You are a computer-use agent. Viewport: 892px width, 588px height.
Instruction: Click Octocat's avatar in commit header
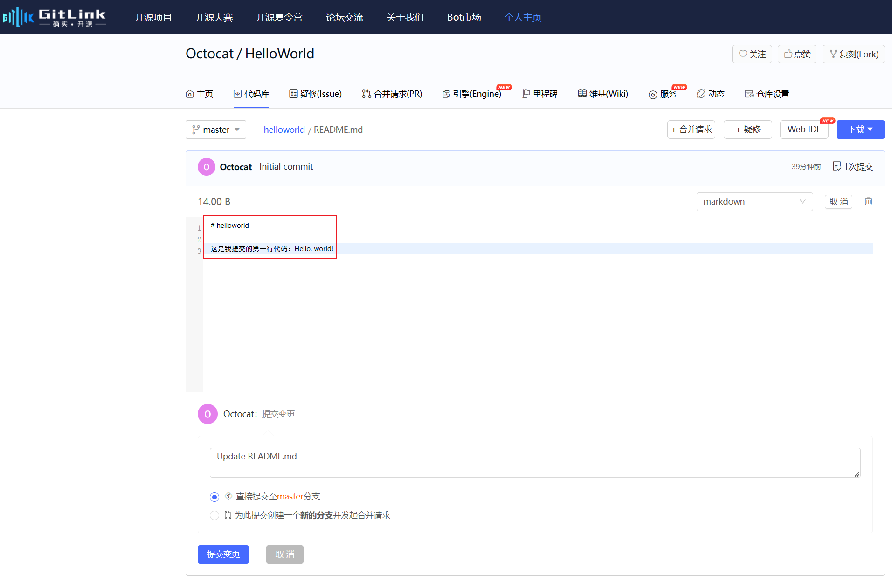pos(206,167)
